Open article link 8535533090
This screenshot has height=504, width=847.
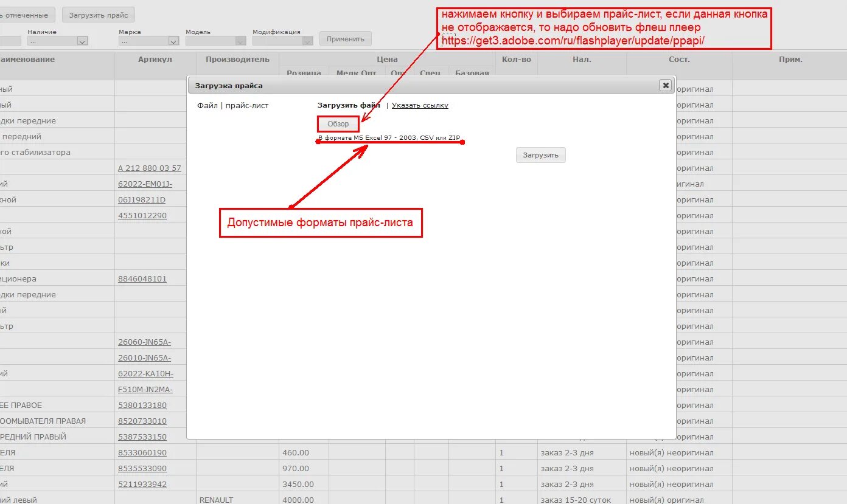click(x=142, y=469)
